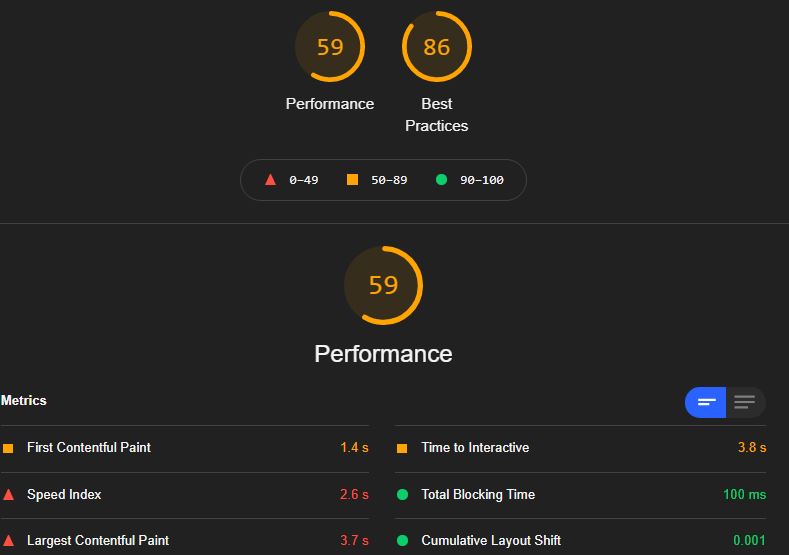Click the Speed Index value 2.6 s
The width and height of the screenshot is (789, 555).
tap(354, 495)
